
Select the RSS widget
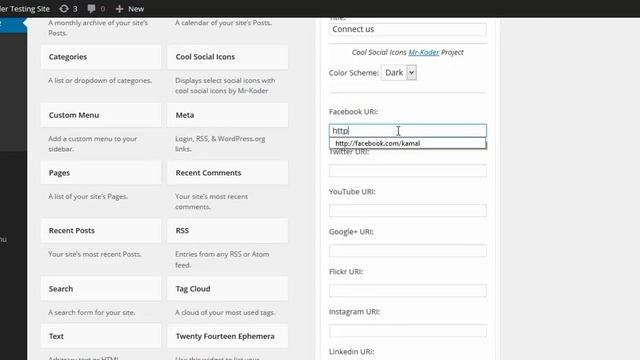pyautogui.click(x=227, y=231)
